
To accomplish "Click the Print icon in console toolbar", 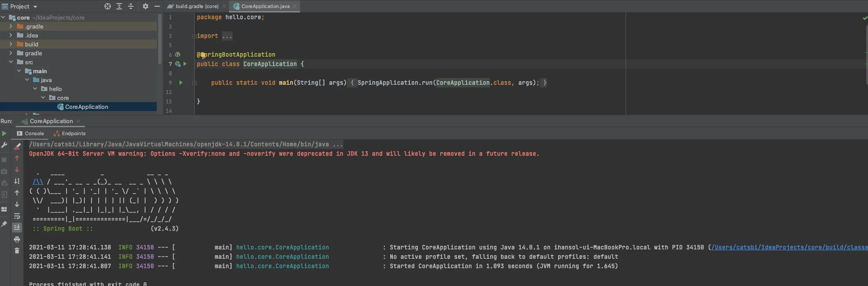I will 17,240.
